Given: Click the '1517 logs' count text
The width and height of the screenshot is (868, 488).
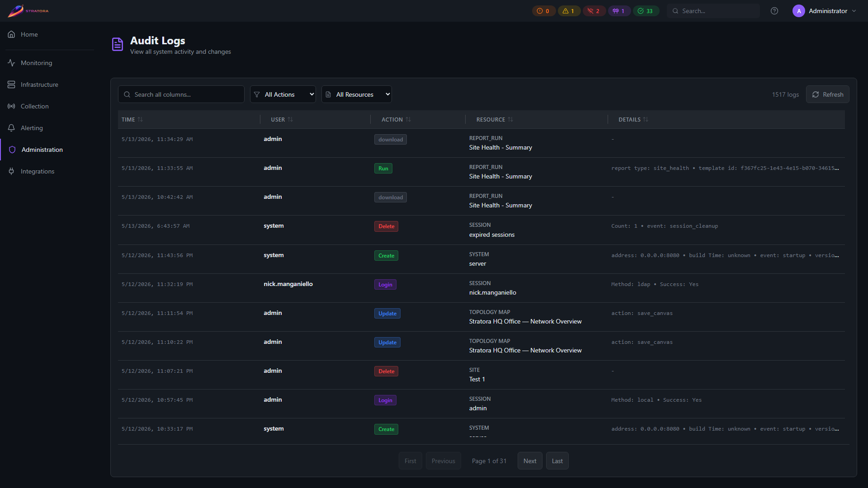Looking at the screenshot, I should [785, 94].
